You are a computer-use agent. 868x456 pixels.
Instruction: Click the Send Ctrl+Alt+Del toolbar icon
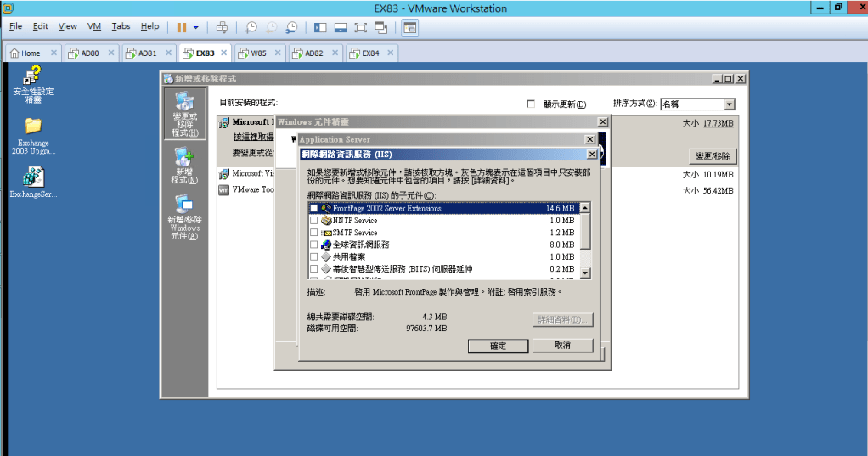(223, 27)
